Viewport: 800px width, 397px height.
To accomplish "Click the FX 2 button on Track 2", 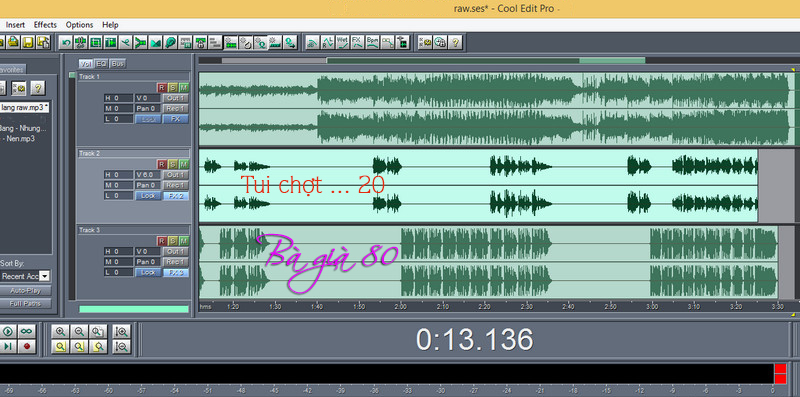I will (176, 196).
